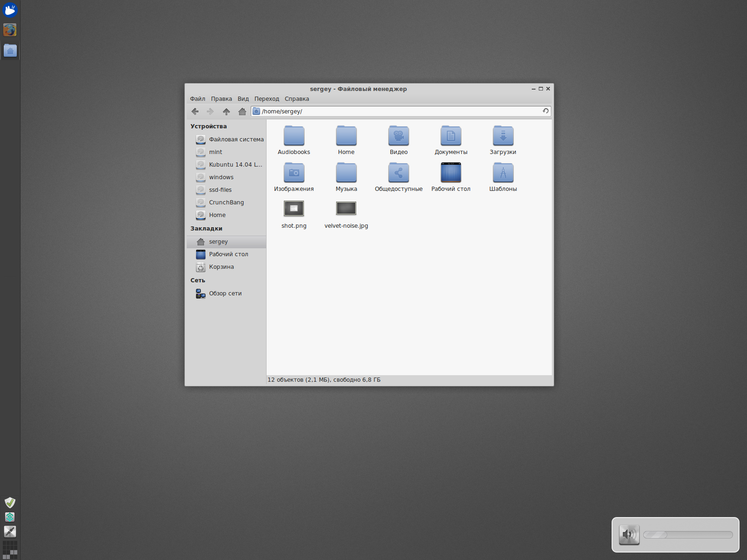Open the Переход menu
The image size is (747, 560).
pyautogui.click(x=267, y=99)
